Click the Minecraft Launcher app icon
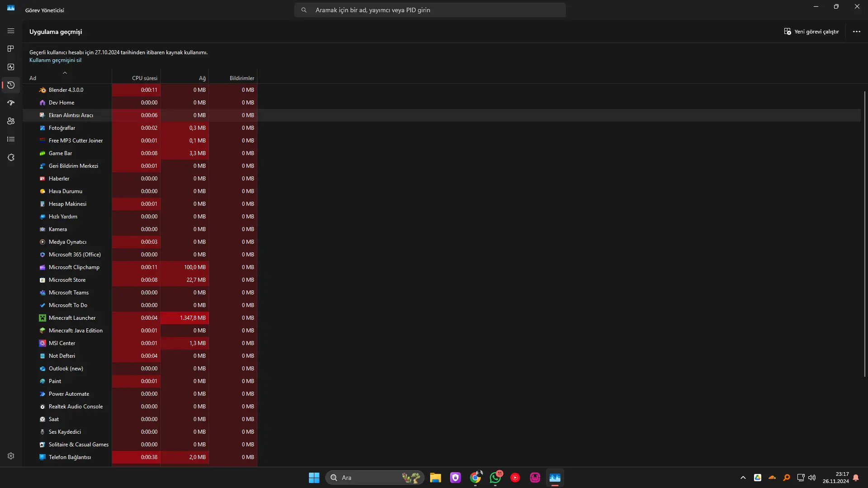This screenshot has width=868, height=488. coord(43,318)
